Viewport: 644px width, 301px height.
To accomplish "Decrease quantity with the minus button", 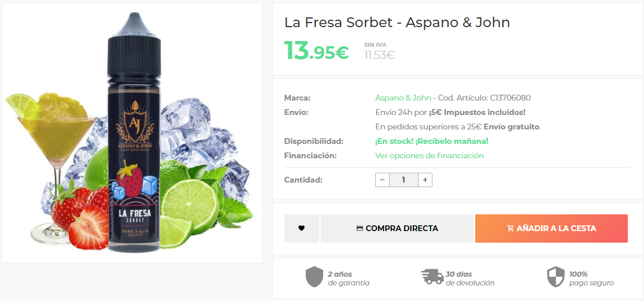I will point(382,180).
